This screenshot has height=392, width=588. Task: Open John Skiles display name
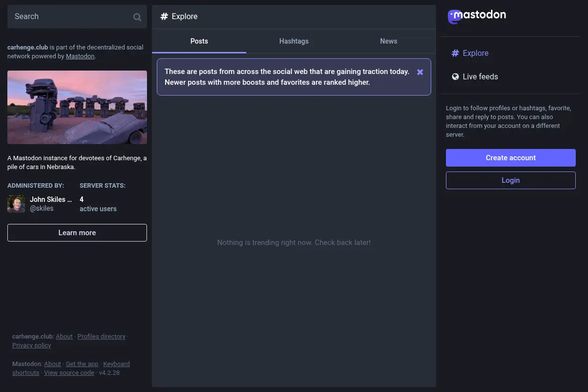pos(51,199)
